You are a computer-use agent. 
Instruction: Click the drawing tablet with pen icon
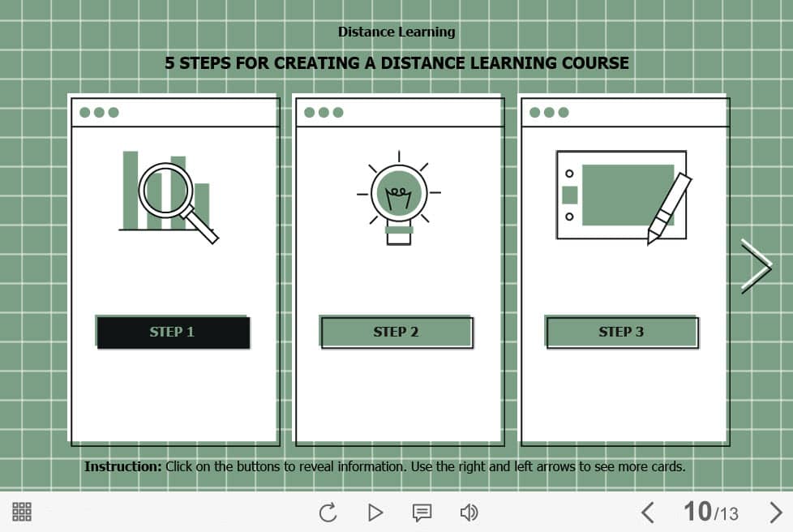coord(623,196)
